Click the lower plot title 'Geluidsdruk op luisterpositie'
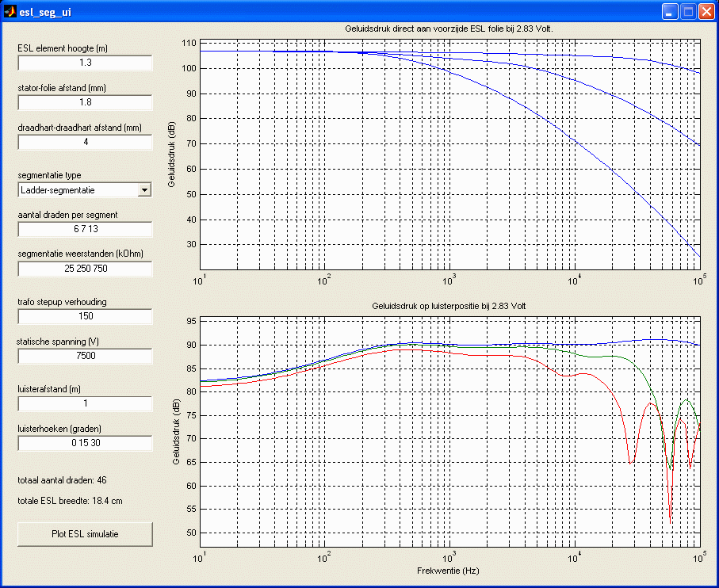Screen dimensions: 719x588 449,306
